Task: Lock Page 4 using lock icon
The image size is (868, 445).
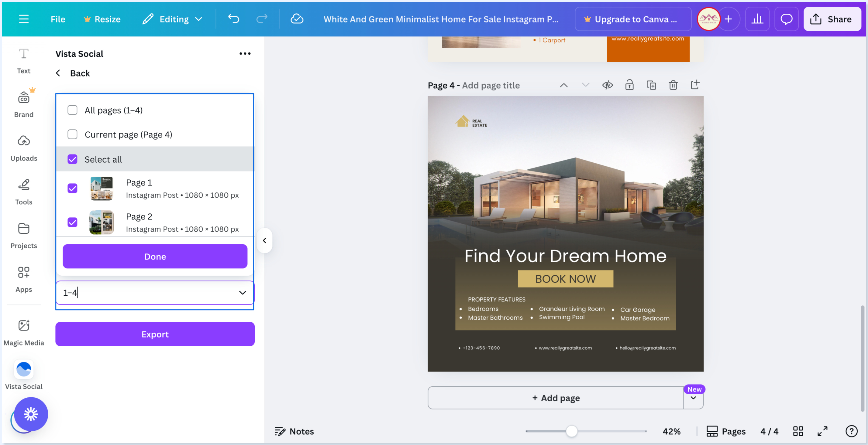Action: pos(629,85)
